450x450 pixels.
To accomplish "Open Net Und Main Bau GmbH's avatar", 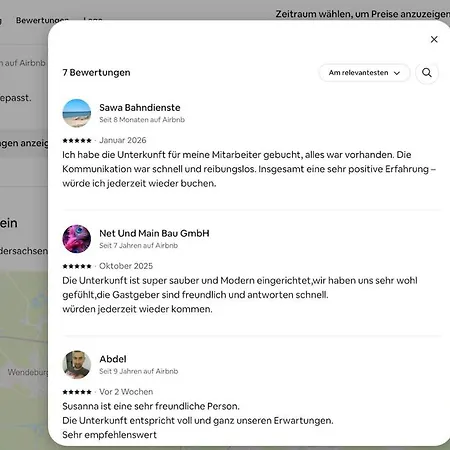I will point(77,239).
